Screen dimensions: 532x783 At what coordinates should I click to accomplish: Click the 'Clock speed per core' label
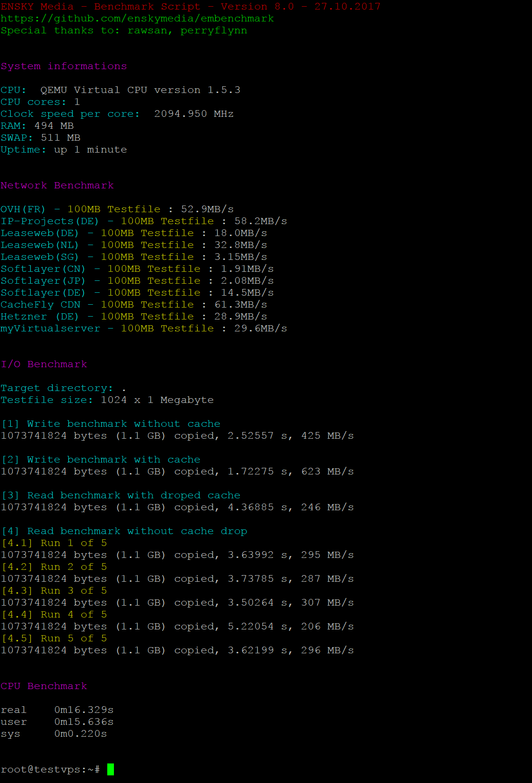pos(70,114)
